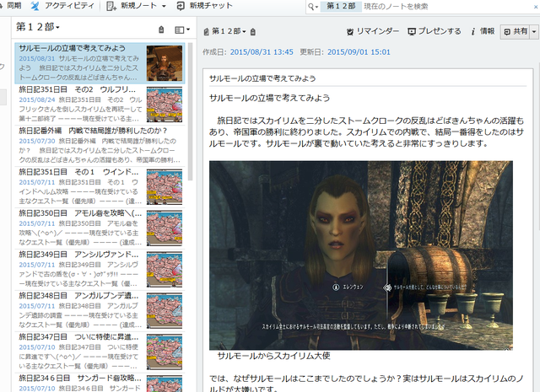The height and width of the screenshot is (392, 540).
Task: Click the lock icon beside note notebook name
Action: click(x=253, y=32)
